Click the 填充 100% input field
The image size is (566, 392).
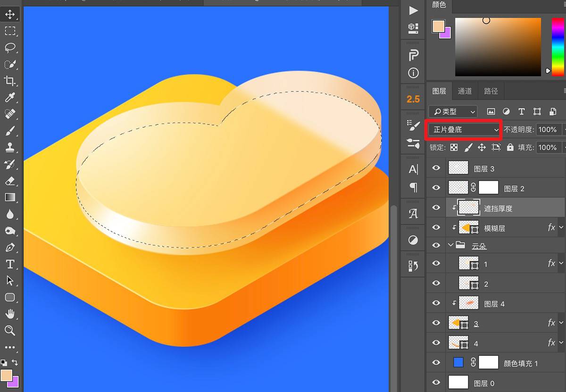point(548,148)
